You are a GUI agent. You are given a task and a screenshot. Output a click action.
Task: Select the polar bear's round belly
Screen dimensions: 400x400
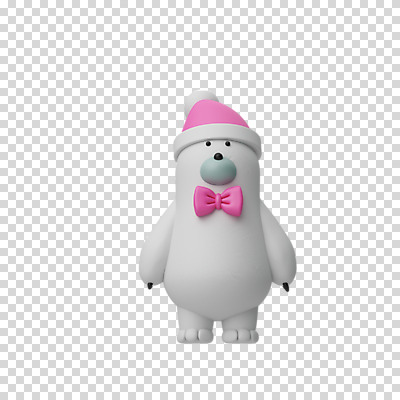click(x=218, y=267)
